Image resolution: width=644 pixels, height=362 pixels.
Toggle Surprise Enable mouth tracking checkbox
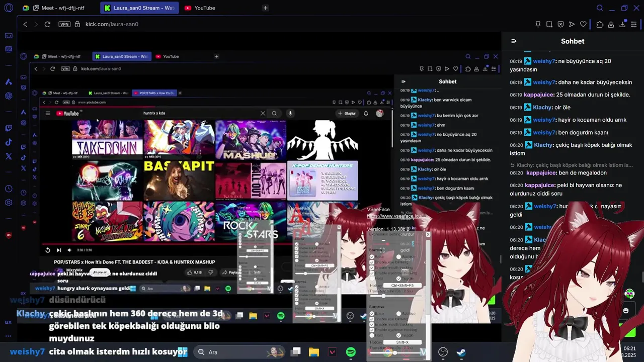tap(372, 324)
